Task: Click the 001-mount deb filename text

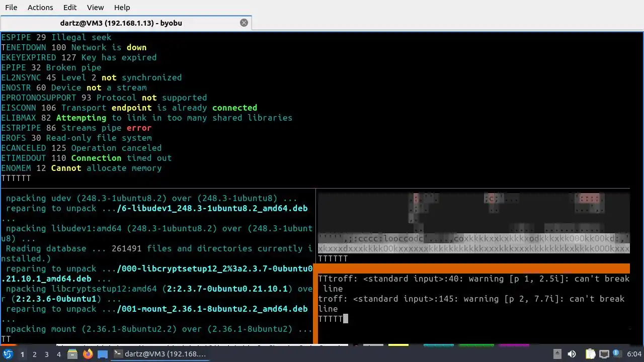Action: coord(212,309)
